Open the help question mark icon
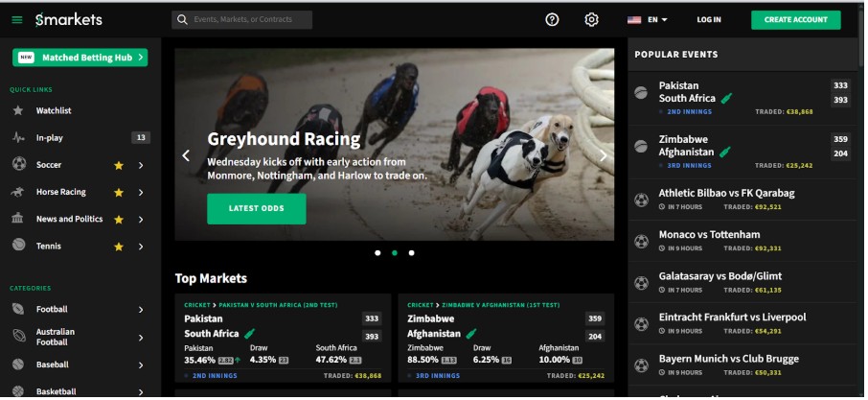 [x=552, y=19]
